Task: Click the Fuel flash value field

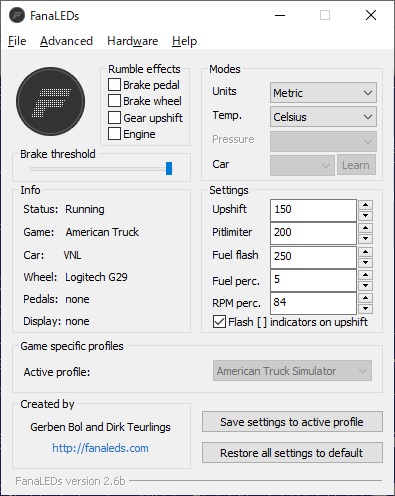Action: pos(313,257)
